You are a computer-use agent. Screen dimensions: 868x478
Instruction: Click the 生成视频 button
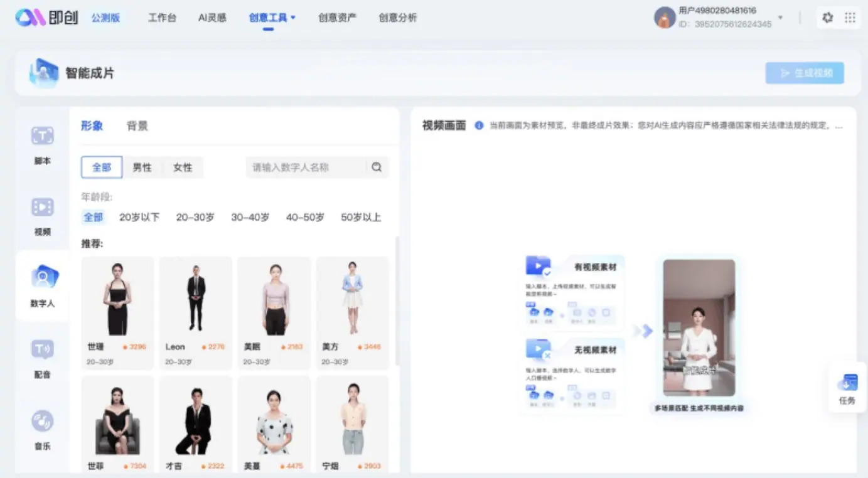tap(805, 73)
